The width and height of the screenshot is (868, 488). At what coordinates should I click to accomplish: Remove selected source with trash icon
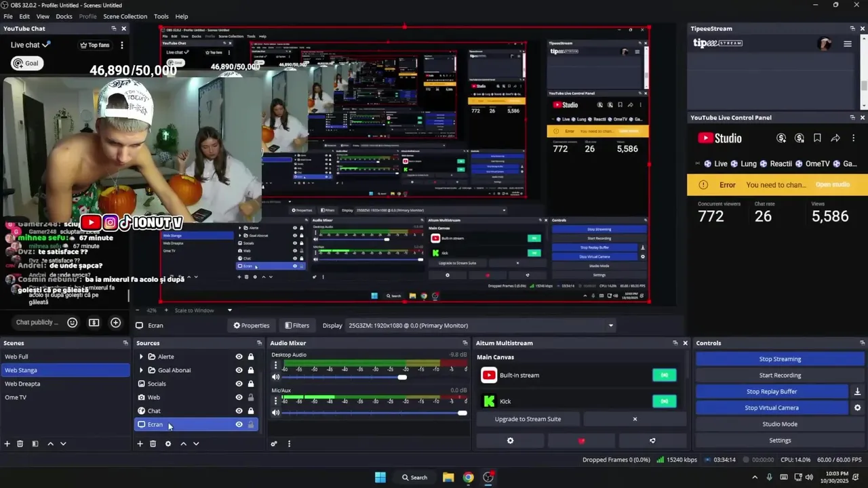pos(153,444)
